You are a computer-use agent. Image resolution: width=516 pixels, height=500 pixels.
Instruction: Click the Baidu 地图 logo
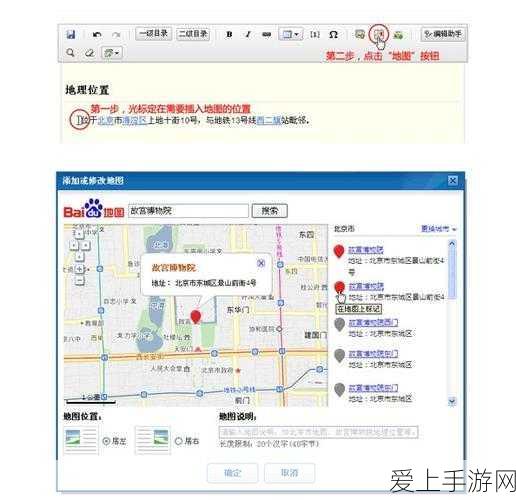click(x=94, y=209)
